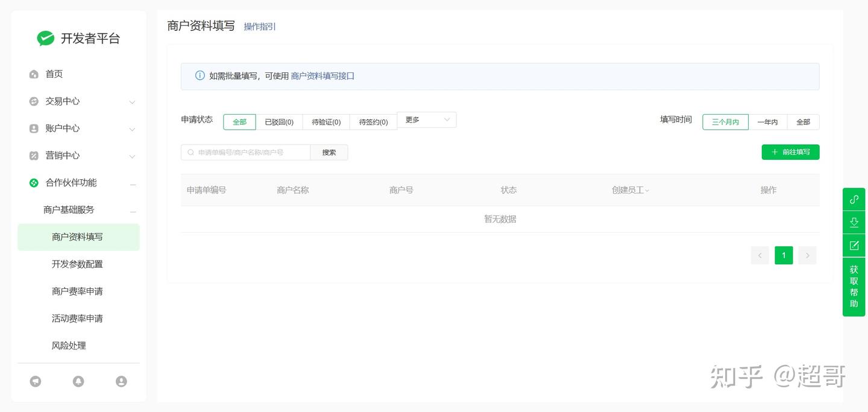Open announcements megaphone icon in sidebar footer
The width and height of the screenshot is (868, 412).
(x=36, y=381)
